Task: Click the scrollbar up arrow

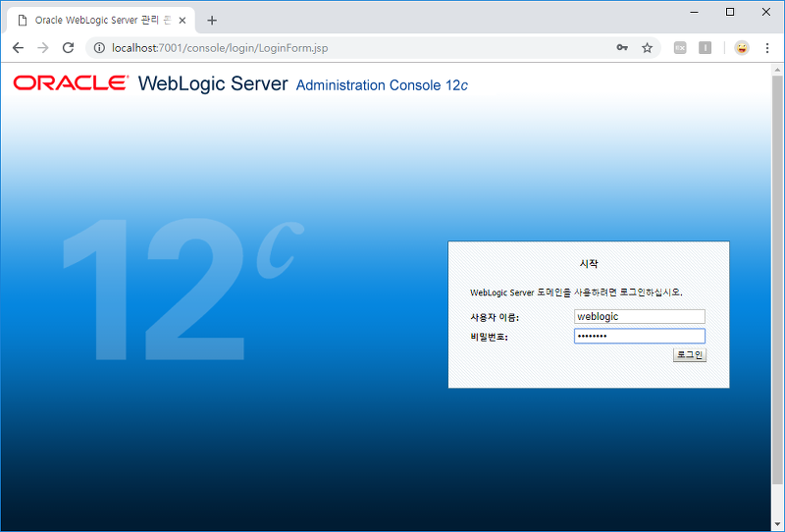Action: pyautogui.click(x=777, y=69)
